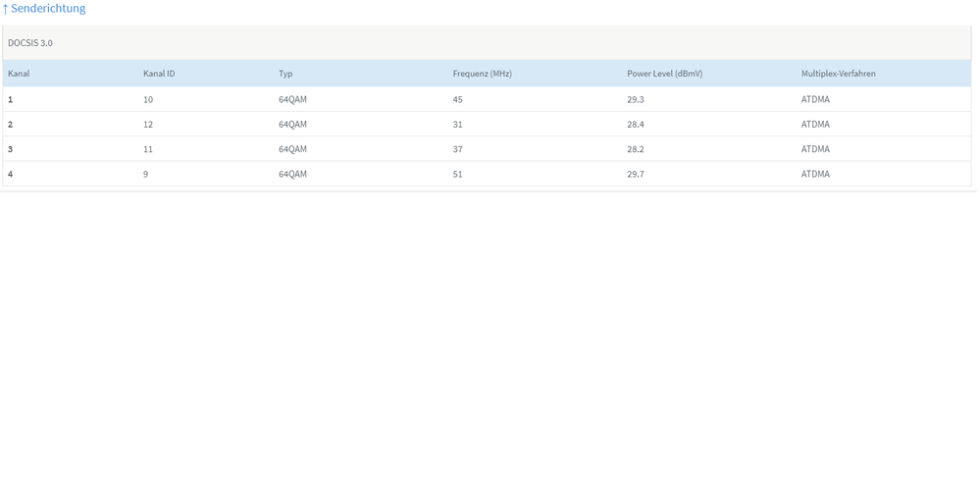980x481 pixels.
Task: Click Kanal ID value 12
Action: [x=147, y=125]
